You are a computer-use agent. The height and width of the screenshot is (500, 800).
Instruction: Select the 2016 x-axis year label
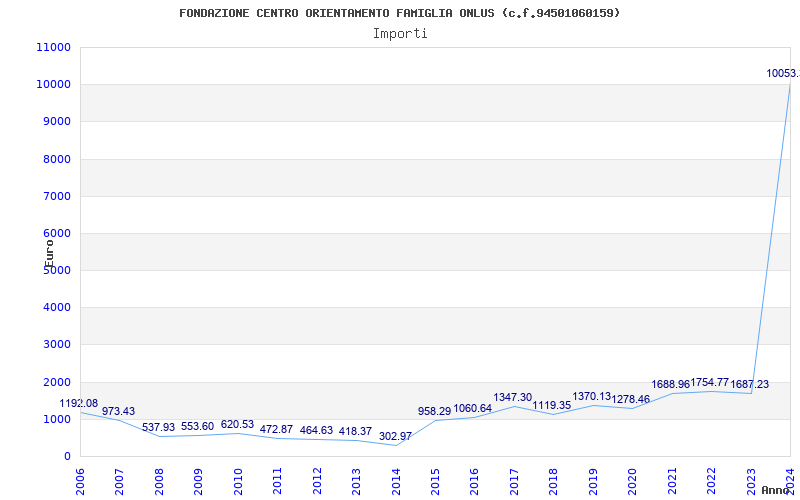click(474, 481)
